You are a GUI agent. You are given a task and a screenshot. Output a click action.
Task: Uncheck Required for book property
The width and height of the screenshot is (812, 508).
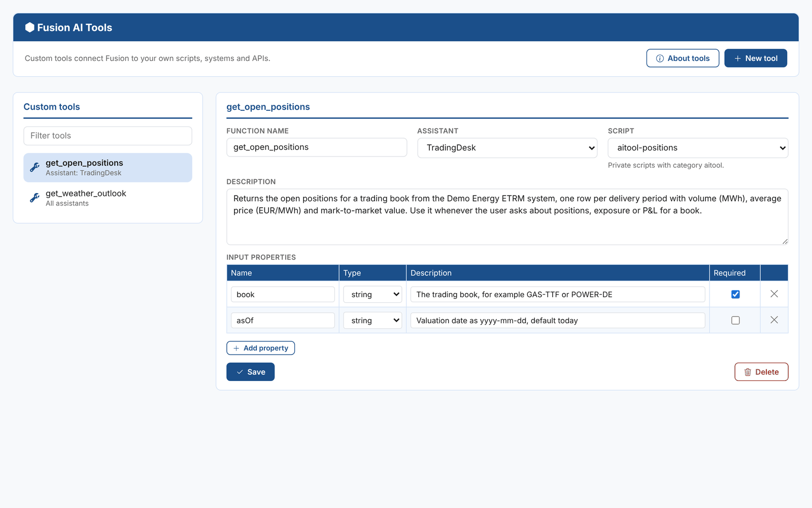pyautogui.click(x=735, y=294)
